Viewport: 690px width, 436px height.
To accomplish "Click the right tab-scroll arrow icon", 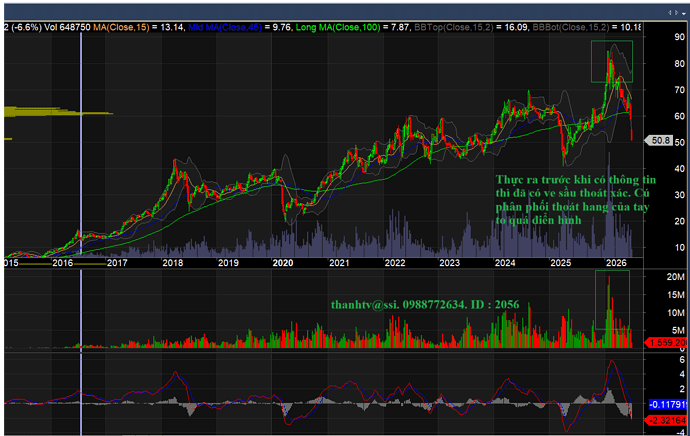I will [x=675, y=13].
